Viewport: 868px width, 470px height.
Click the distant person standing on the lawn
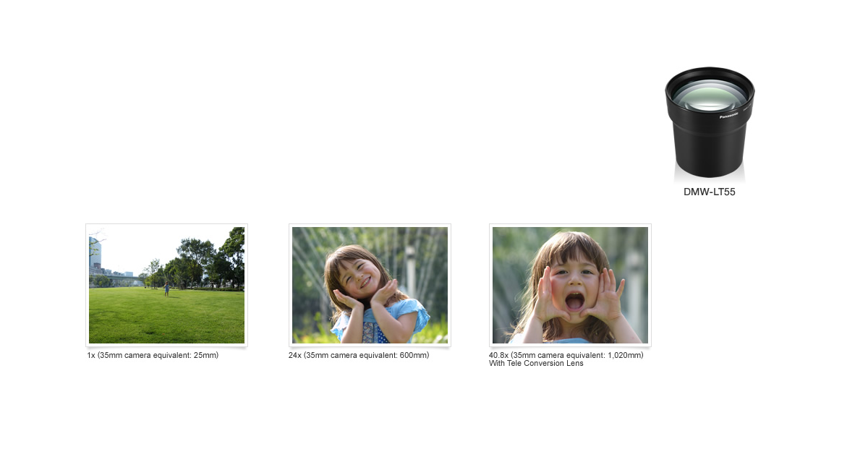(x=166, y=289)
